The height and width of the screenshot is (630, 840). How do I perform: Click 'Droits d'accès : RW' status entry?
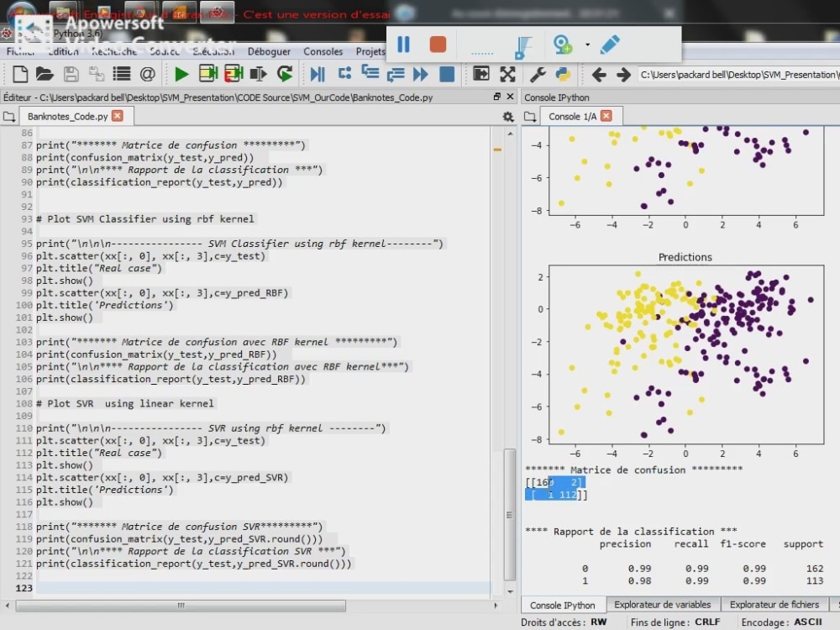(x=564, y=622)
